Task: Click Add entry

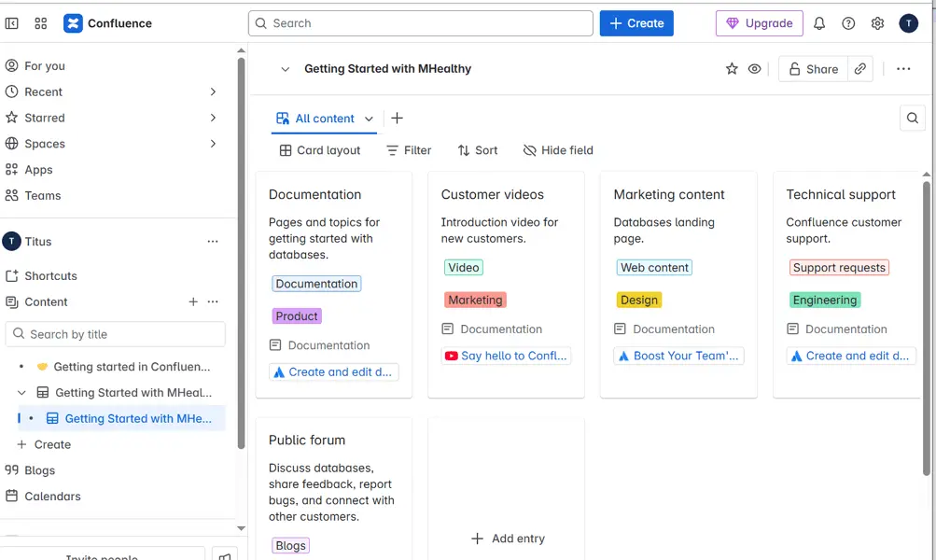Action: (508, 539)
